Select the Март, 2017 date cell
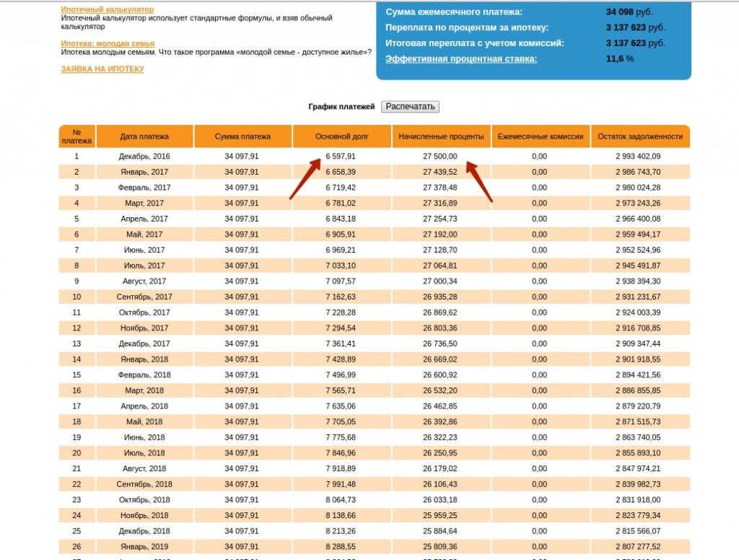The height and width of the screenshot is (560, 739). pyautogui.click(x=144, y=204)
